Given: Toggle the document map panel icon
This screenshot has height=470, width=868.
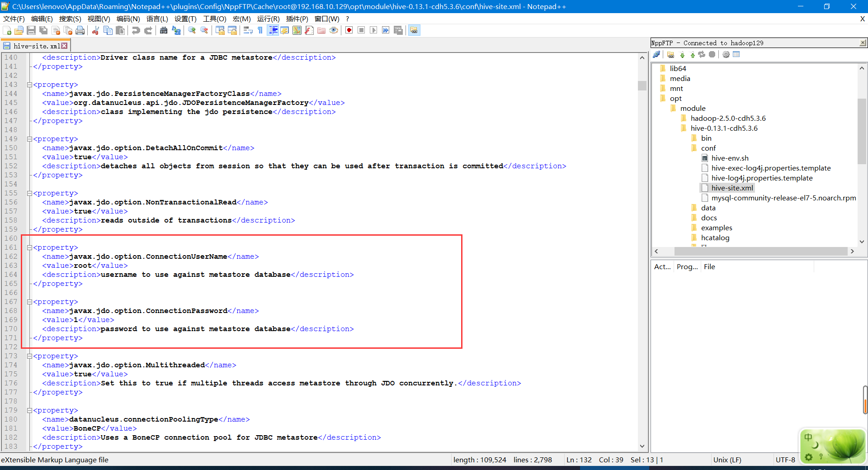Looking at the screenshot, I should click(297, 30).
